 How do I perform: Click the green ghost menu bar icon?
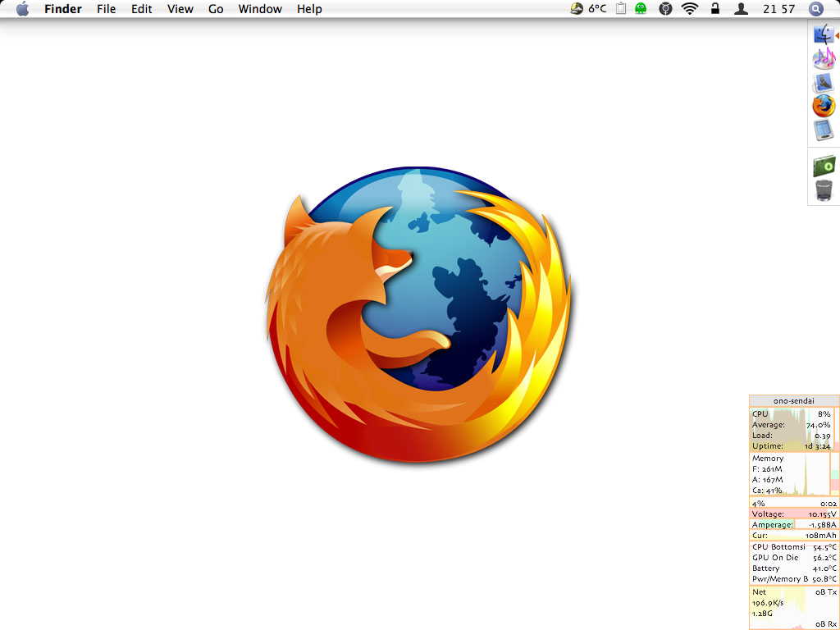coord(641,8)
